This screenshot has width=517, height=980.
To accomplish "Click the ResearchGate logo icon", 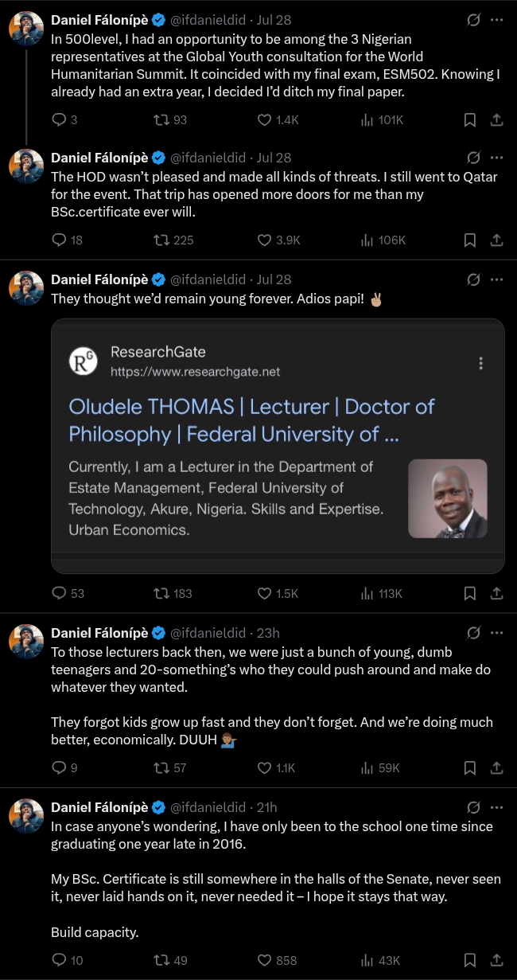I will pyautogui.click(x=84, y=361).
